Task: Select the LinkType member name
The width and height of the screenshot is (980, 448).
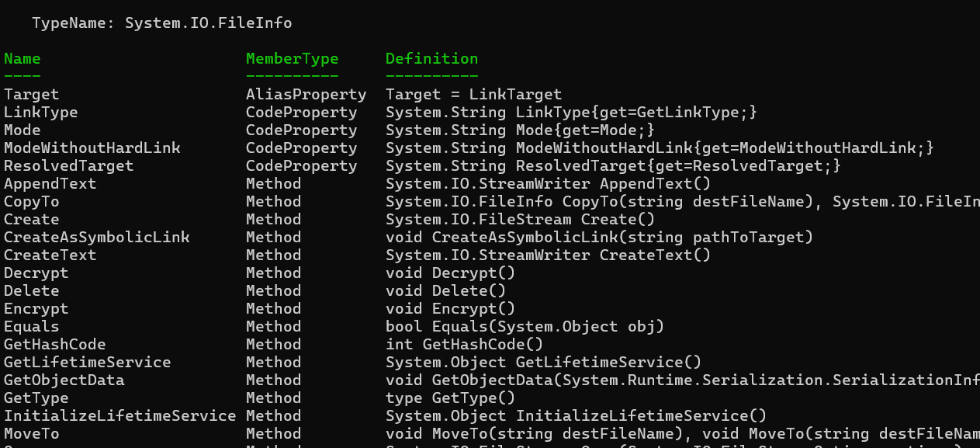Action: [40, 113]
